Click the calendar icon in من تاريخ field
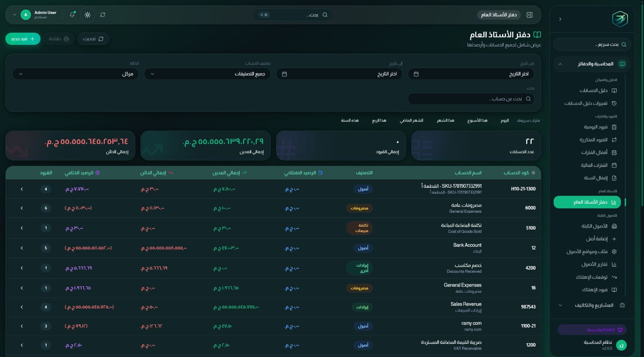This screenshot has height=357, width=644. (x=416, y=74)
